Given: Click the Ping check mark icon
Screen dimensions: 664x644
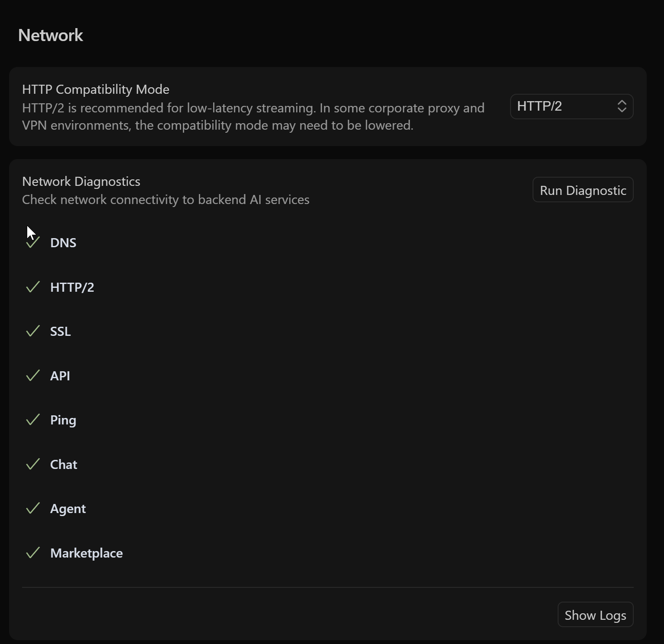Looking at the screenshot, I should (33, 420).
